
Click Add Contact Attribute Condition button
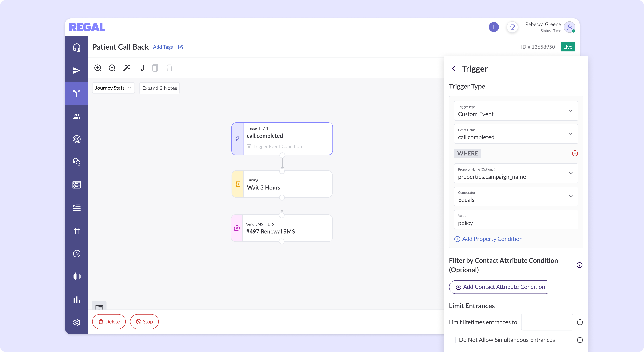click(x=500, y=287)
